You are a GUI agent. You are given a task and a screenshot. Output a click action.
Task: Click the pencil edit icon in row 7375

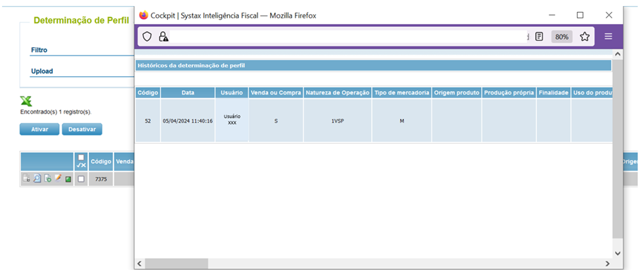(58, 178)
